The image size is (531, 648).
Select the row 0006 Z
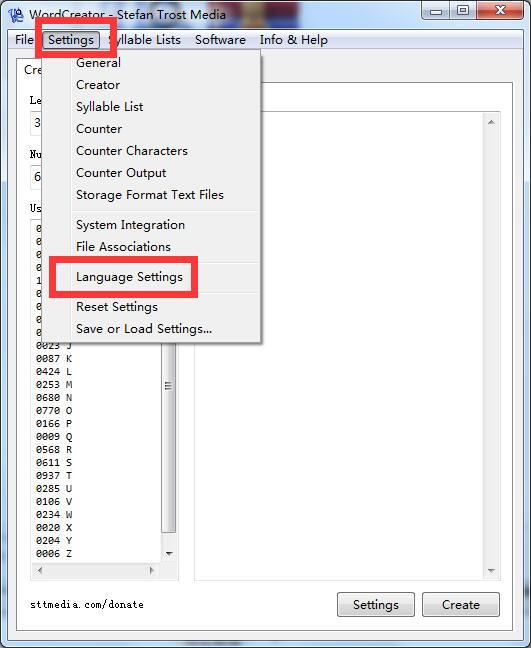(x=54, y=554)
